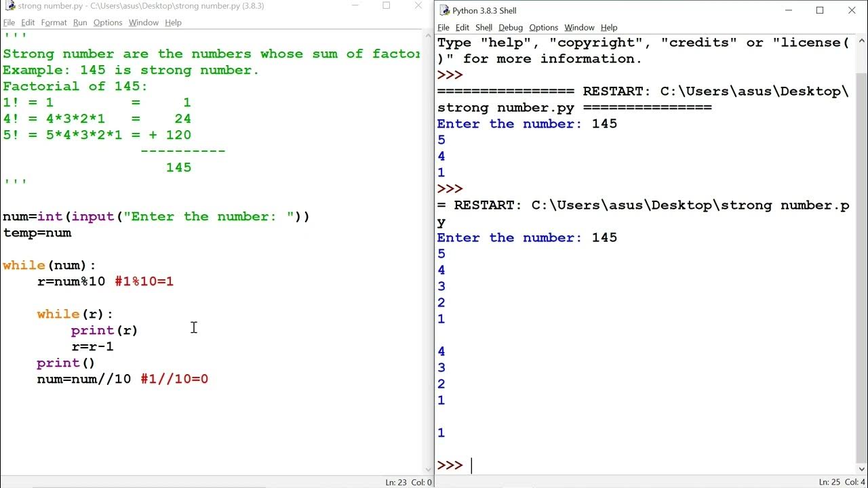The height and width of the screenshot is (488, 868).
Task: Click the 'Strong number are the numbers' docstring line
Action: coord(211,54)
